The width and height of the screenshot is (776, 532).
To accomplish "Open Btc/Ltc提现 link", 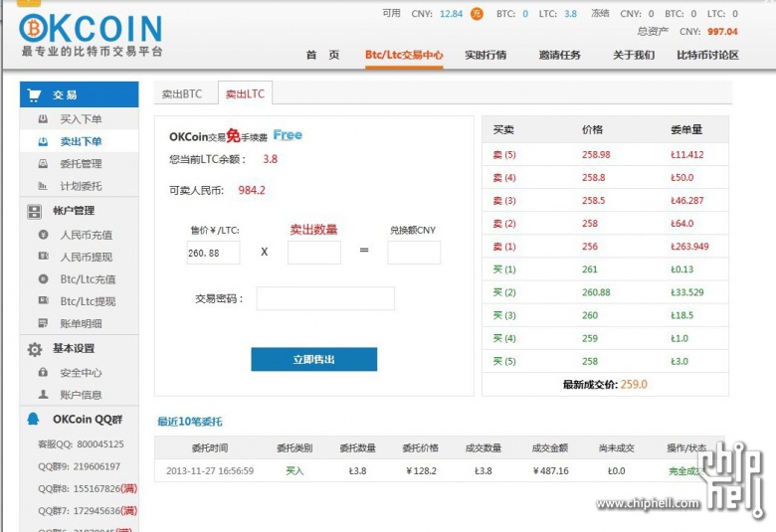I will click(x=88, y=301).
